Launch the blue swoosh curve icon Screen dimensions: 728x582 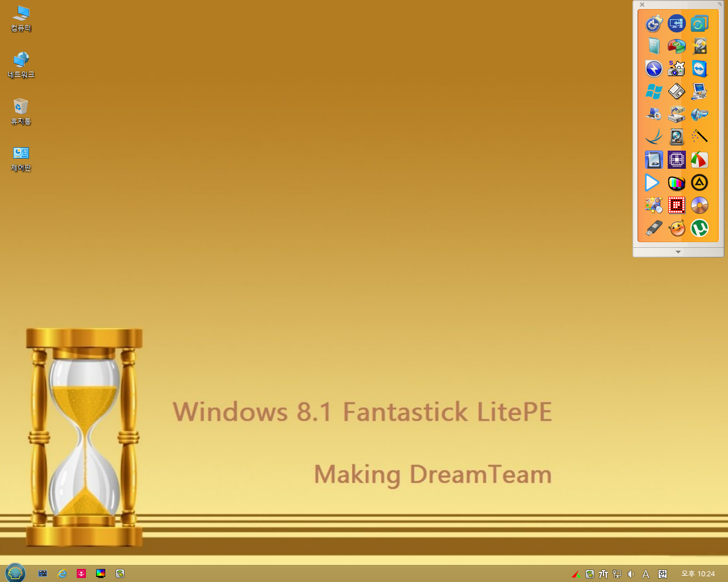653,137
